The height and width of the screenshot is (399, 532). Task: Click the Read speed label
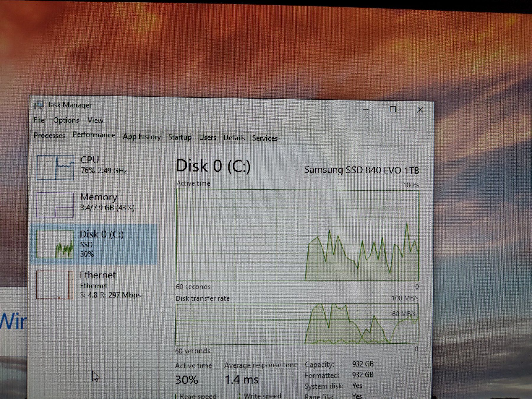pos(198,396)
